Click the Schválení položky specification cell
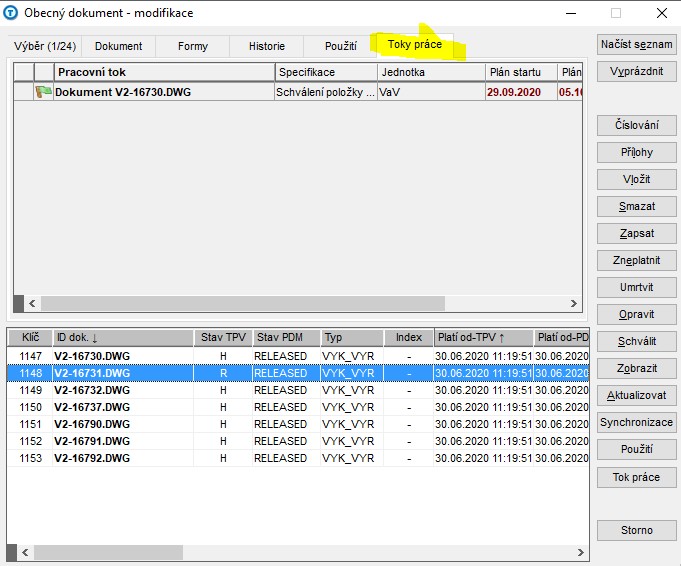 tap(325, 92)
